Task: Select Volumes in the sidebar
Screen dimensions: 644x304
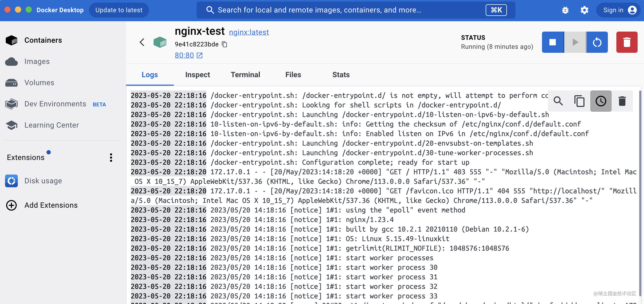Action: point(39,83)
